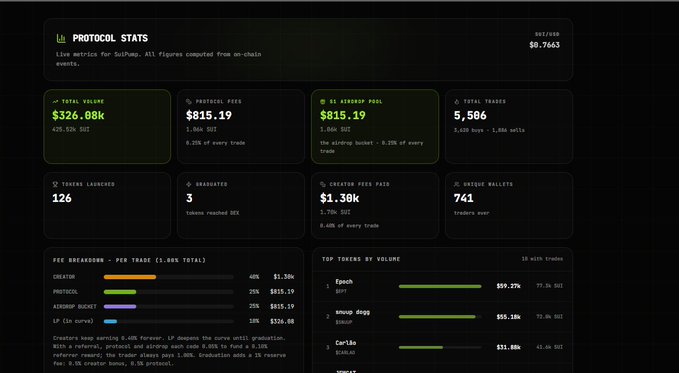Screen dimensions: 679x373
Task: Click the flame icon beside Total Trades
Action: coord(456,102)
